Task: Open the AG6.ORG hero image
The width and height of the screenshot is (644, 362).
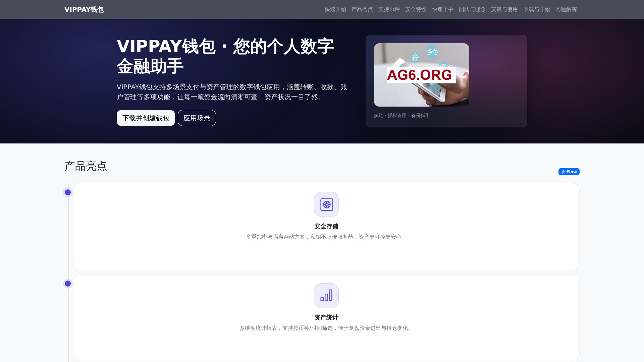Action: (422, 75)
